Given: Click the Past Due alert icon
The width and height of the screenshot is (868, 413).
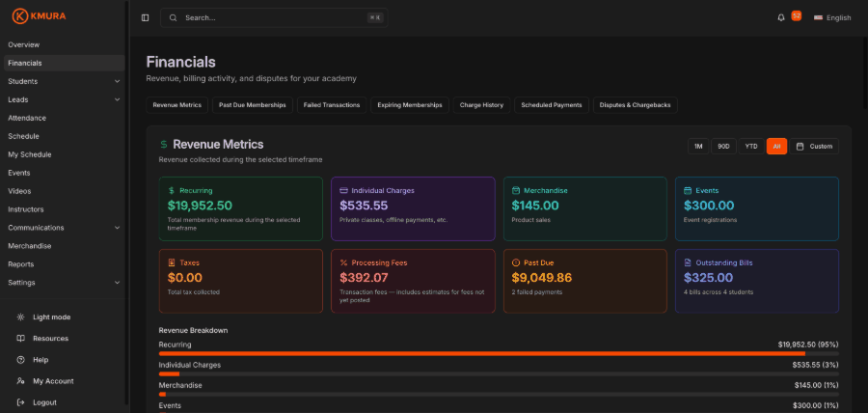Looking at the screenshot, I should click(515, 262).
